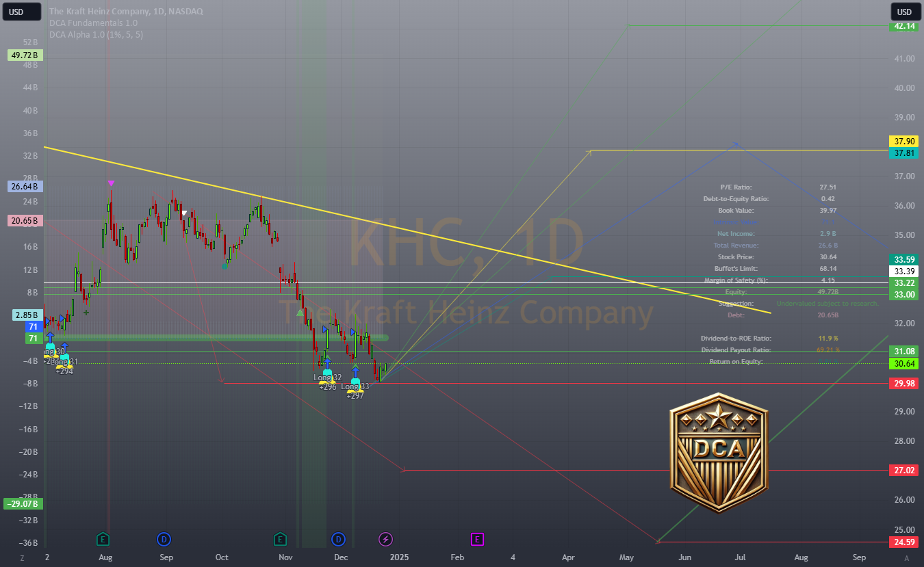924x567 pixels.
Task: Click the 2.85 B label on the left scale
Action: click(x=27, y=315)
